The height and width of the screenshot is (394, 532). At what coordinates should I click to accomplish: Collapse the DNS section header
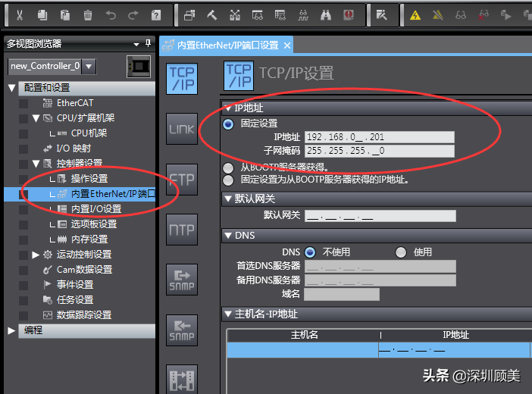point(228,236)
